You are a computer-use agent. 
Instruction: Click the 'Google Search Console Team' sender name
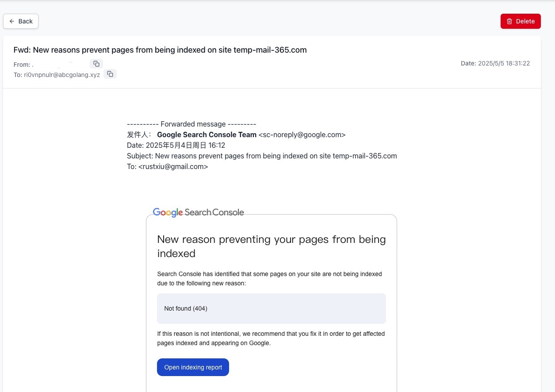coord(207,135)
